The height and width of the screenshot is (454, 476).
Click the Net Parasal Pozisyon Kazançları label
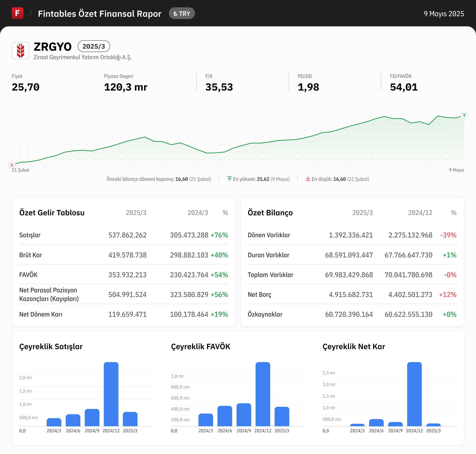coord(49,294)
